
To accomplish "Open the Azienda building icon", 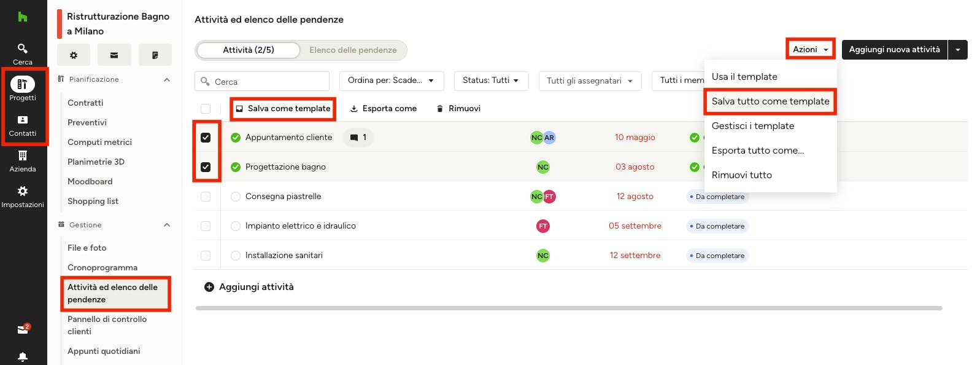I will (23, 155).
